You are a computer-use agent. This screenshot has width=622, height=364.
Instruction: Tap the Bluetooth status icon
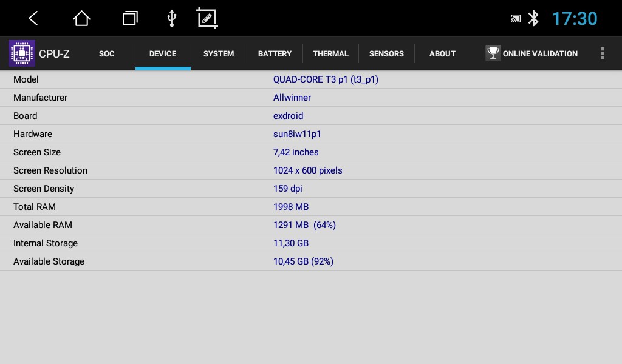(x=533, y=18)
